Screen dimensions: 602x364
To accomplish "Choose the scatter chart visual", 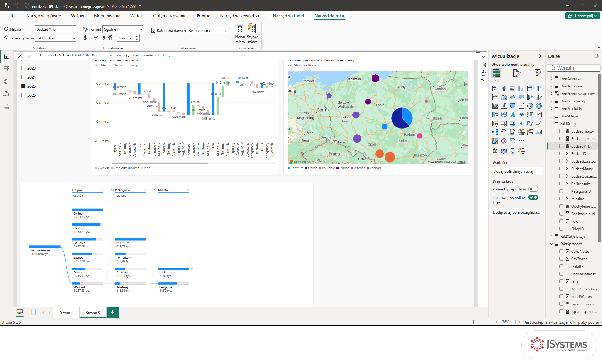I will point(521,106).
